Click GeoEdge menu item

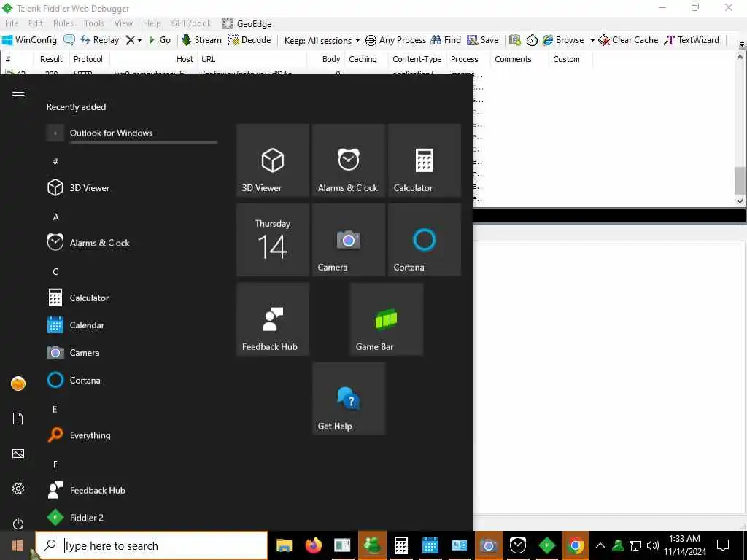point(247,23)
